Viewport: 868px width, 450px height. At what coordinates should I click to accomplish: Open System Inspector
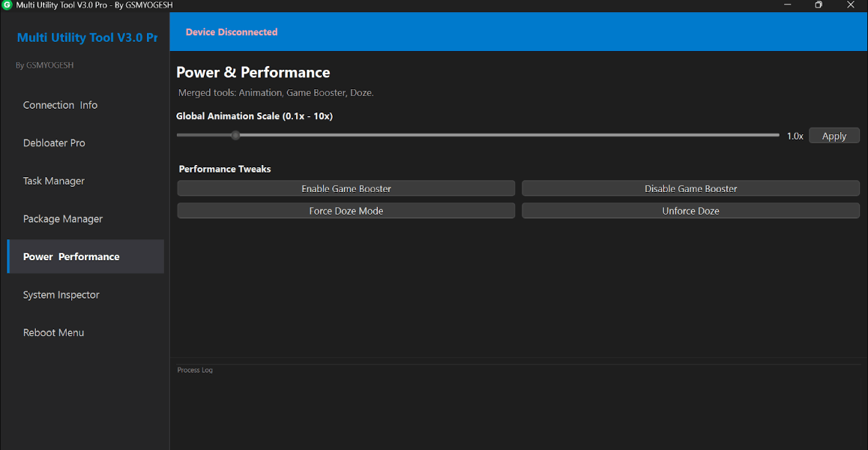61,294
